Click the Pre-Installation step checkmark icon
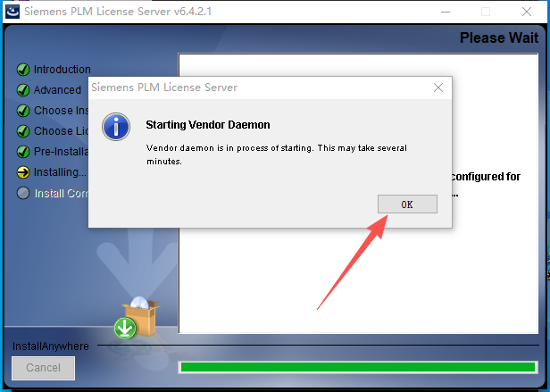 click(23, 152)
